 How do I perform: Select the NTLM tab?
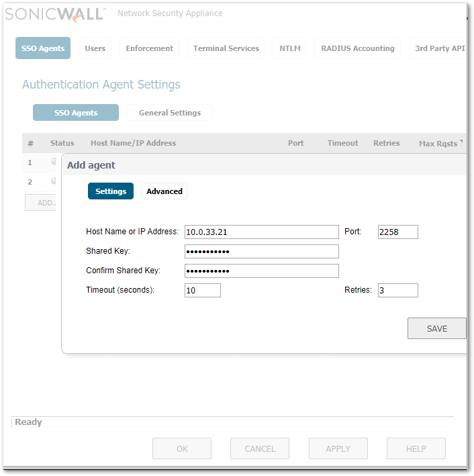290,48
